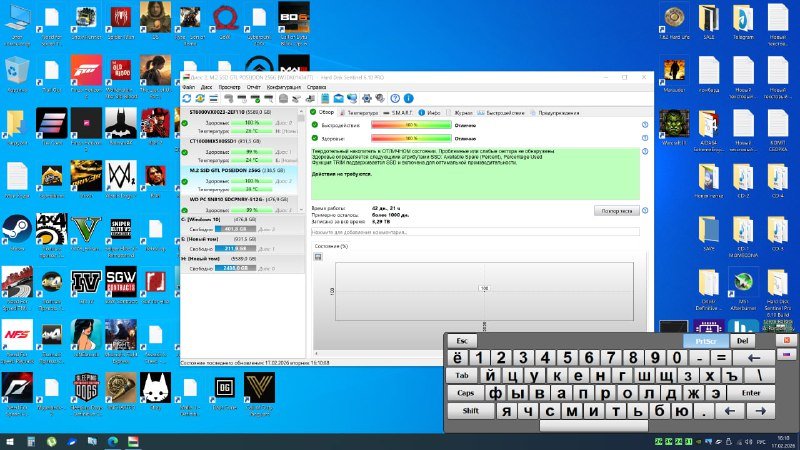Image resolution: width=800 pixels, height=450 pixels.
Task: Open the Отчёт menu
Action: [254, 87]
